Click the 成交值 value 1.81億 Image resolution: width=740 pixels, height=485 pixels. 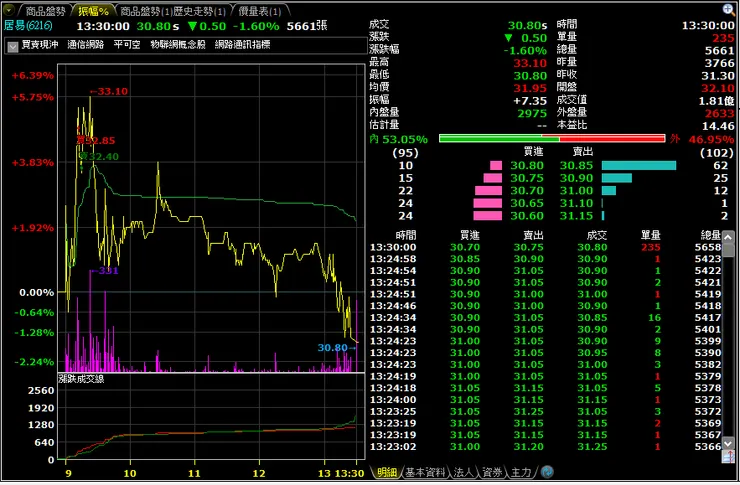tap(716, 101)
